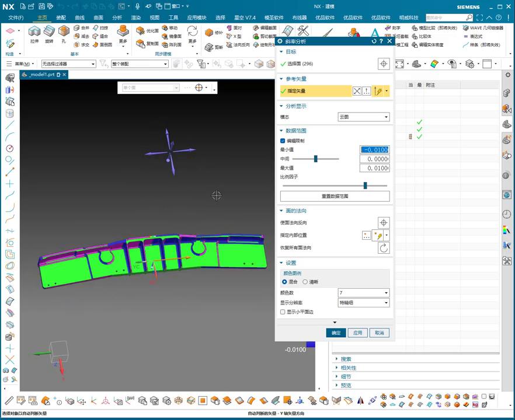Select the 清晰 radio button

305,282
